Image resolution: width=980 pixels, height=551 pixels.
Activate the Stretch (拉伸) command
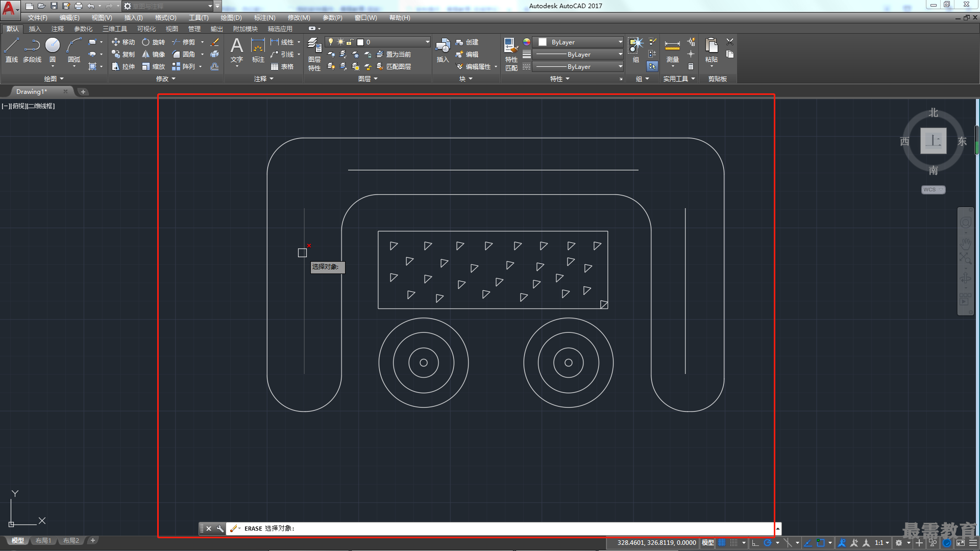pyautogui.click(x=123, y=66)
